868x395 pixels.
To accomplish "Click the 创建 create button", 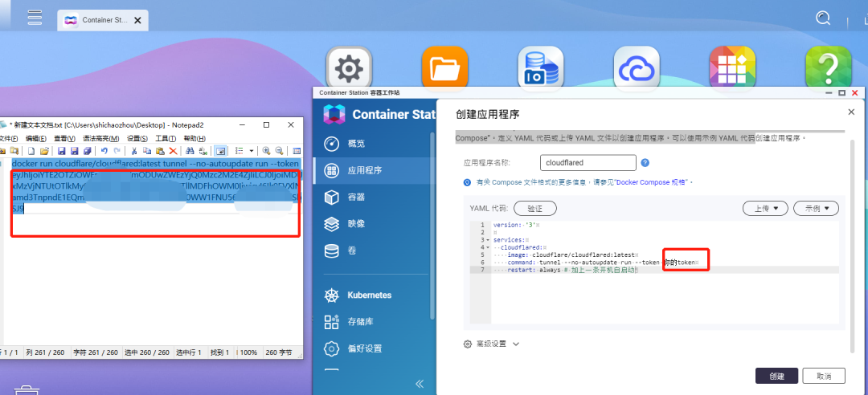I will click(x=776, y=376).
